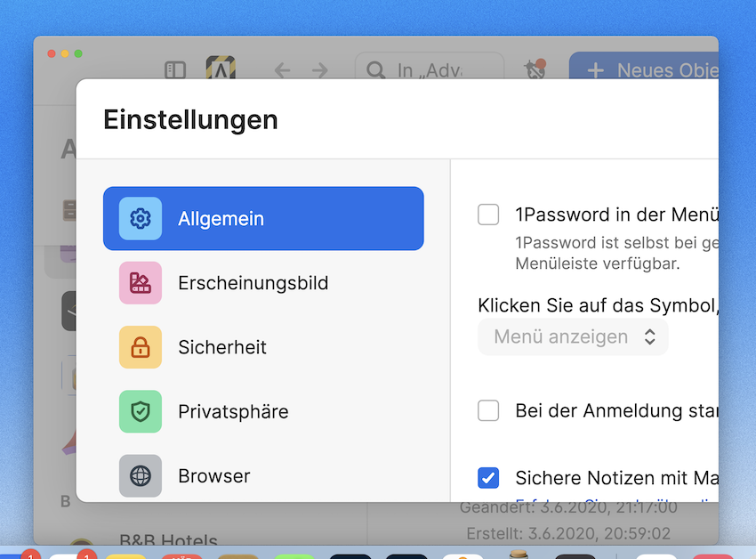Click the gear icon next to Allgemein

tap(141, 219)
